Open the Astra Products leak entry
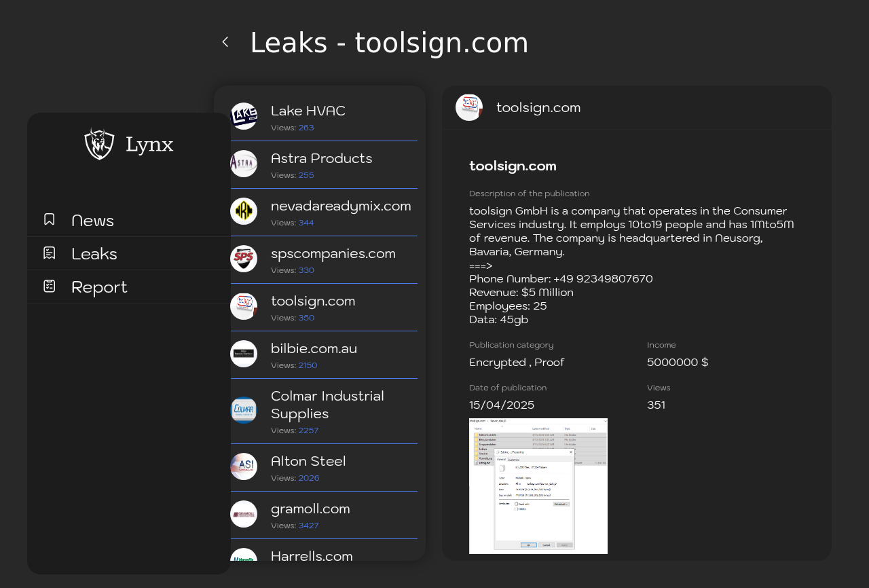Viewport: 869px width, 588px height. [x=324, y=164]
